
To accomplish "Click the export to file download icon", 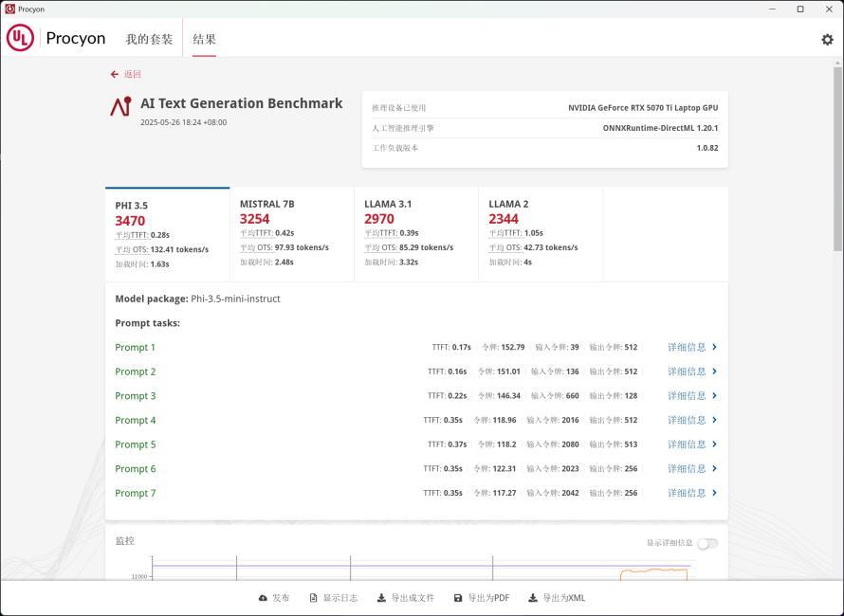I will (381, 598).
